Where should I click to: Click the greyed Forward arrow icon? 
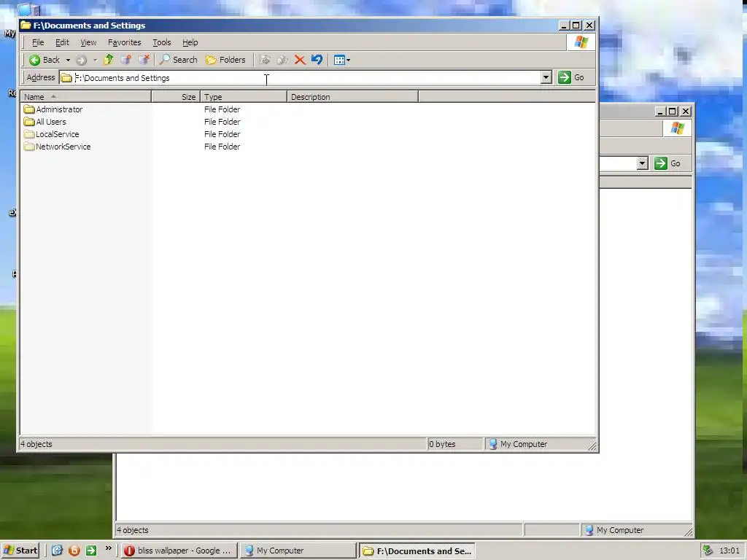(x=82, y=60)
